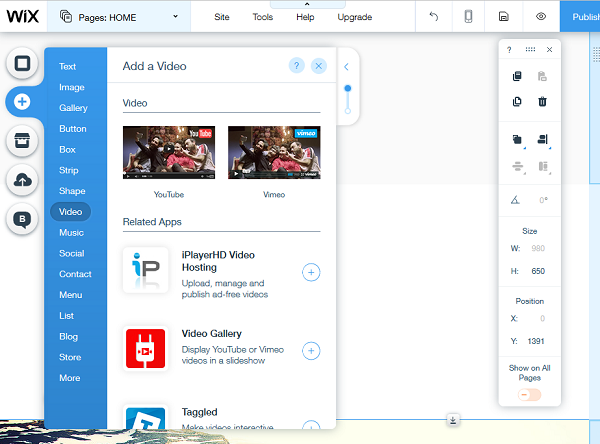
Task: Grab the toolbox drag handle dots
Action: [x=530, y=49]
